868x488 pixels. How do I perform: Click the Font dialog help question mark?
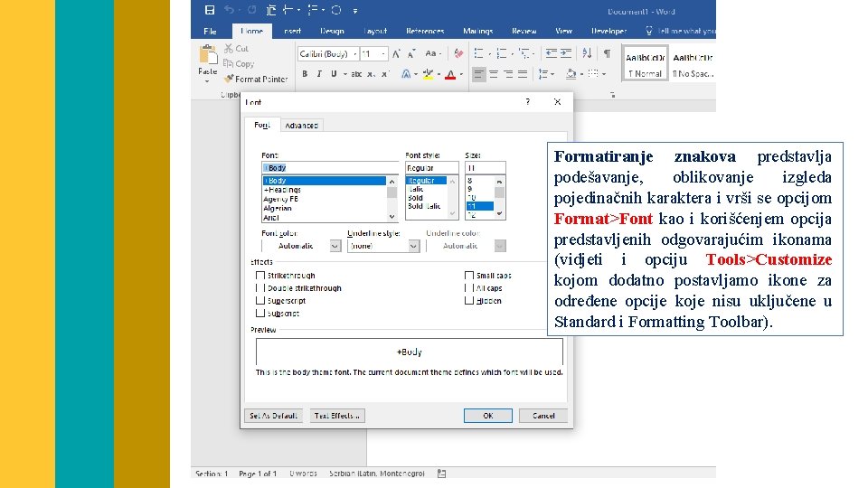(527, 102)
